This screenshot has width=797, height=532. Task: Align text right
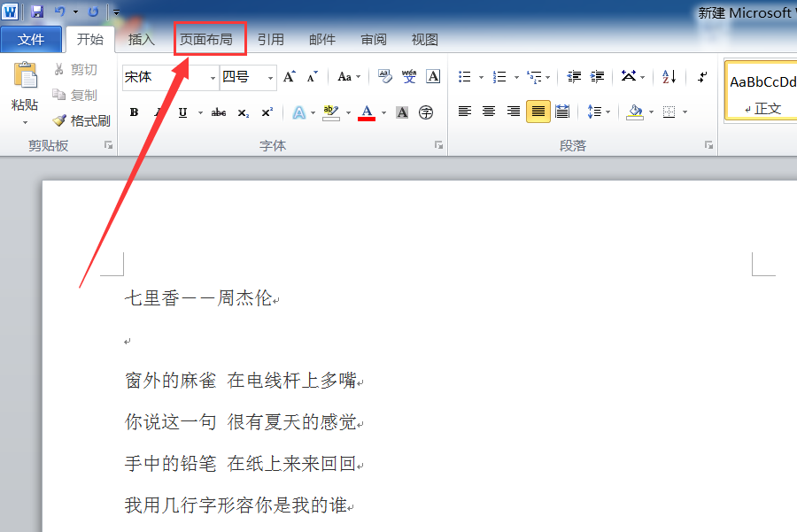[x=514, y=112]
